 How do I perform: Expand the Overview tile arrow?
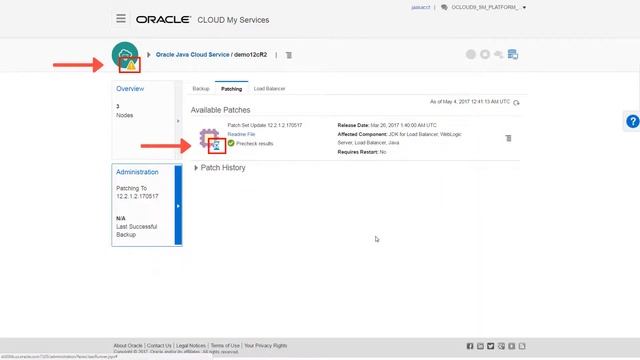178,121
